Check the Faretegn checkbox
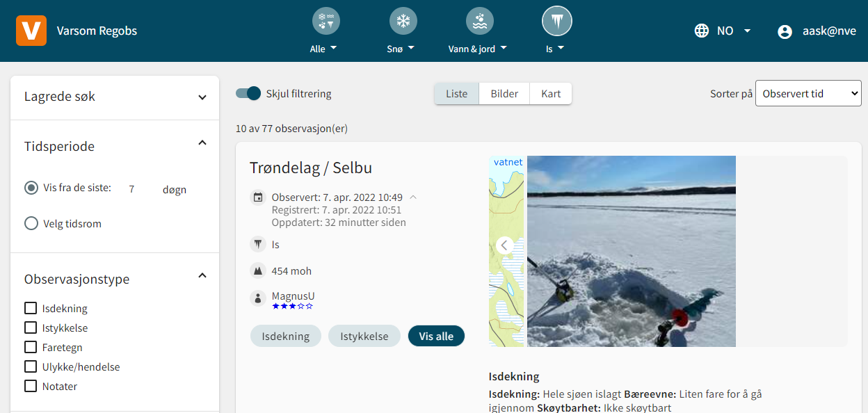The width and height of the screenshot is (868, 413). click(x=31, y=347)
